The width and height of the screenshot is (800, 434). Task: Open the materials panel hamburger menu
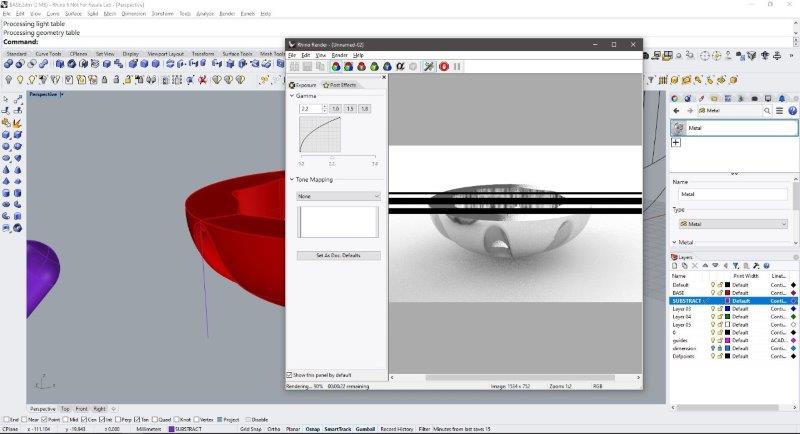click(x=780, y=111)
